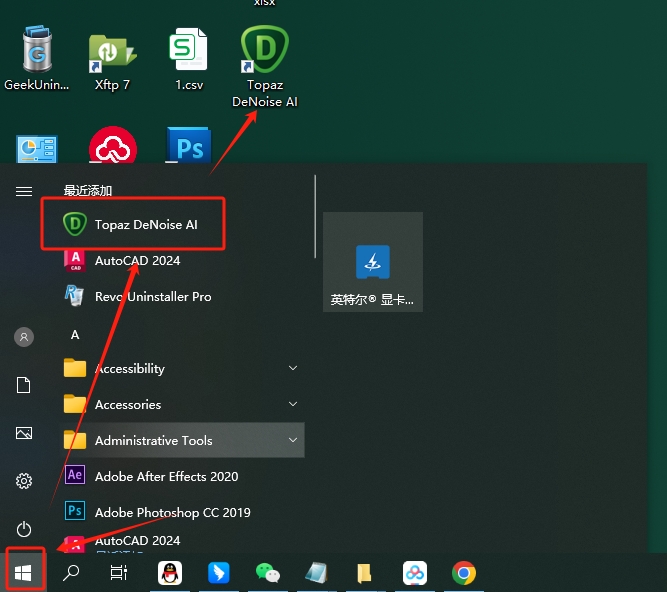This screenshot has height=592, width=667.
Task: Open Documents from Start sidebar
Action: (24, 385)
